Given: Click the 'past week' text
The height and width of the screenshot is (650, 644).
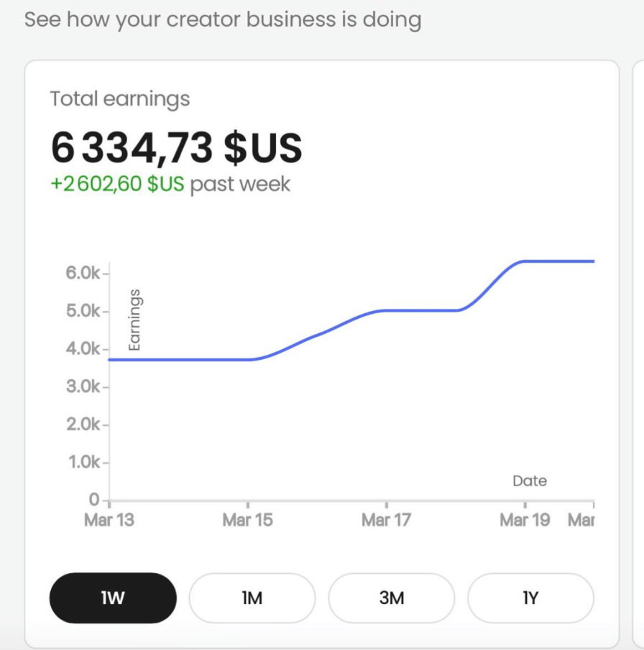Looking at the screenshot, I should (240, 184).
